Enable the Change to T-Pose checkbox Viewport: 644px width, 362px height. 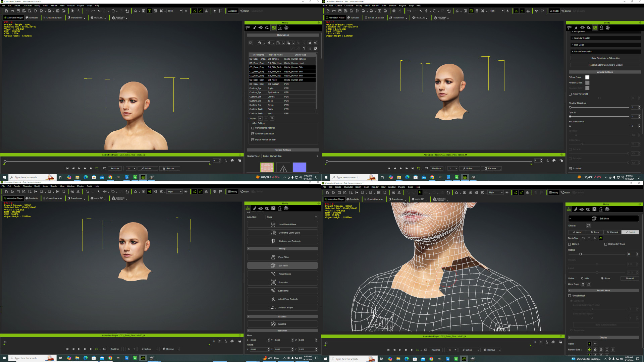click(606, 244)
